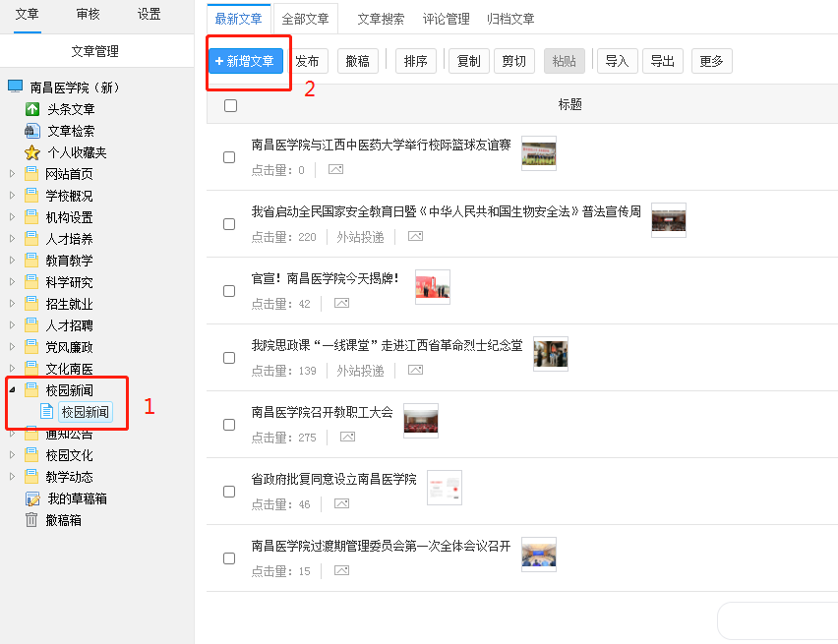838x644 pixels.
Task: Click image icon under 省政府批复 article
Action: coord(341,503)
